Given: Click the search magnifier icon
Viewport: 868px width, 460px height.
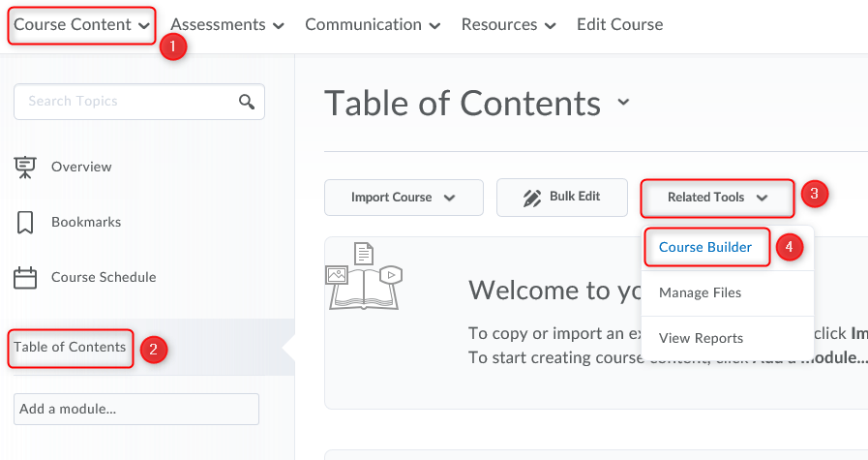Looking at the screenshot, I should pyautogui.click(x=247, y=102).
